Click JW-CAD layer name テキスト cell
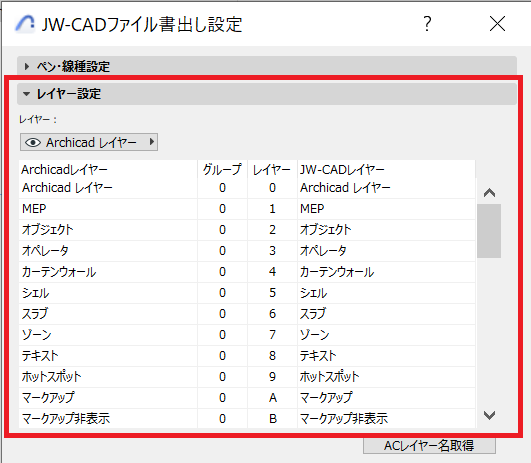The height and width of the screenshot is (463, 531). pos(386,356)
